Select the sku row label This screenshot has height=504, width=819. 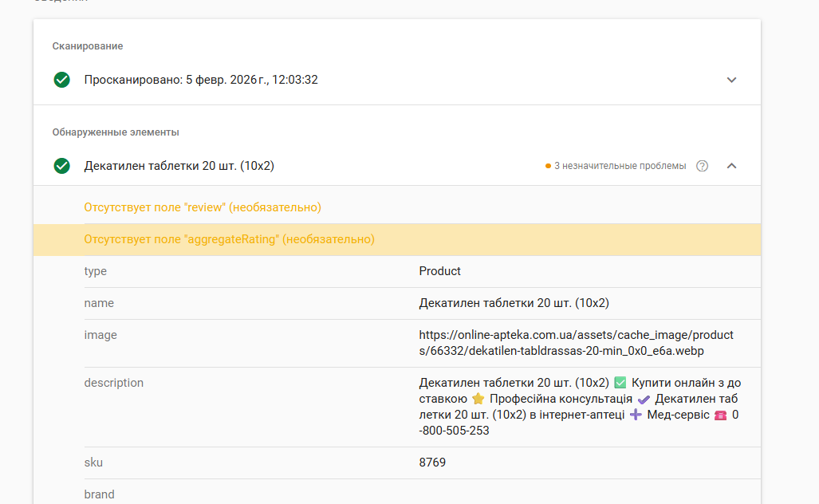pyautogui.click(x=93, y=463)
